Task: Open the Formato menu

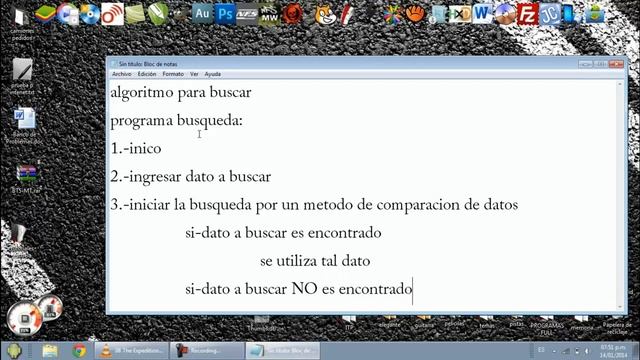Action: tap(173, 74)
